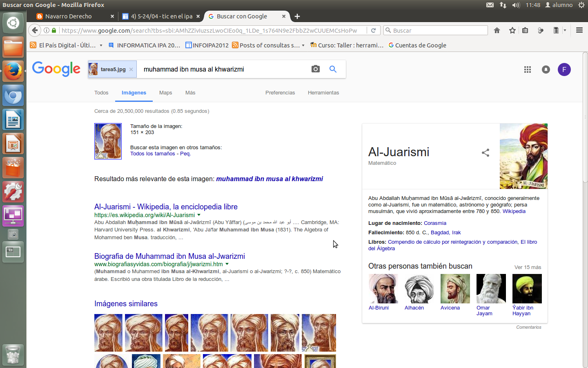Open Preferencias search settings menu

point(280,93)
